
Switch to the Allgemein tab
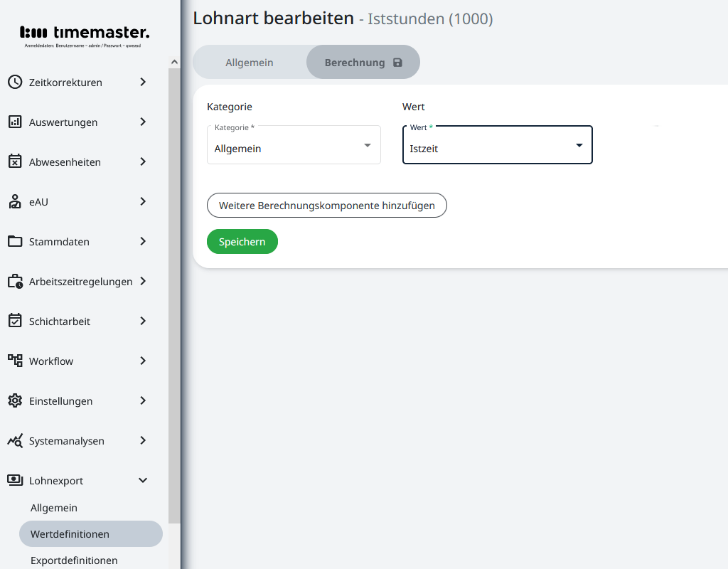(x=250, y=63)
